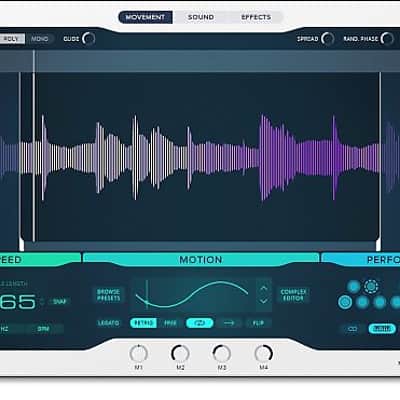
Task: Toggle the link icon in the Performance section
Action: click(352, 329)
